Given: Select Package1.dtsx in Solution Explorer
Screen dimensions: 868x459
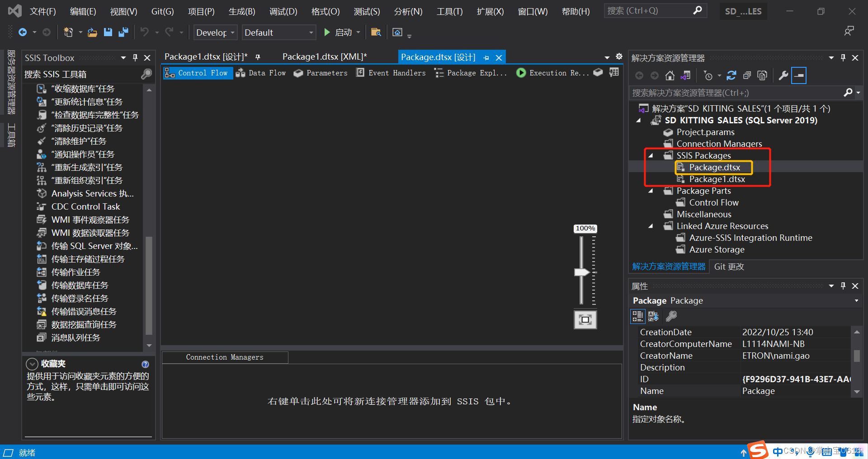Looking at the screenshot, I should coord(717,179).
